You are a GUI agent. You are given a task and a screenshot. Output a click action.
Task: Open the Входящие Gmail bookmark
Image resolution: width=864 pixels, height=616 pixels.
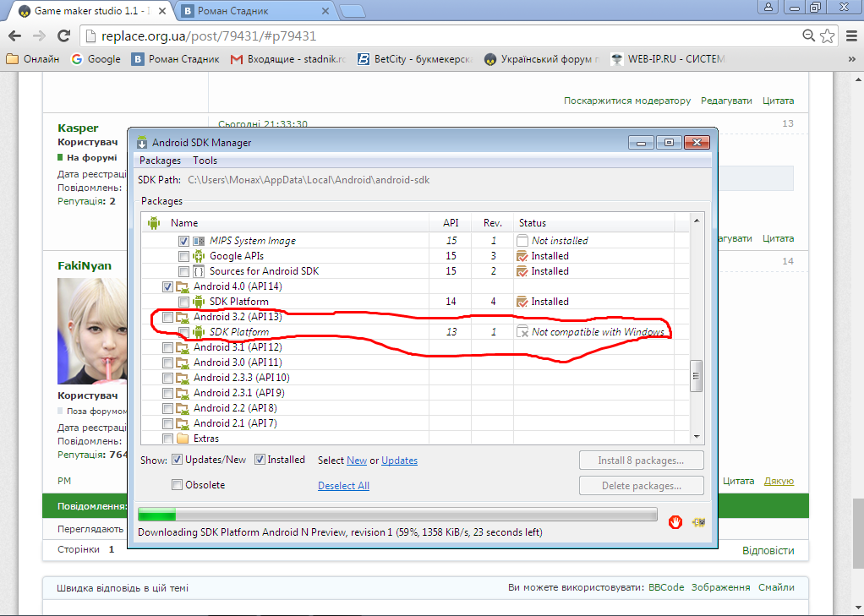(288, 59)
